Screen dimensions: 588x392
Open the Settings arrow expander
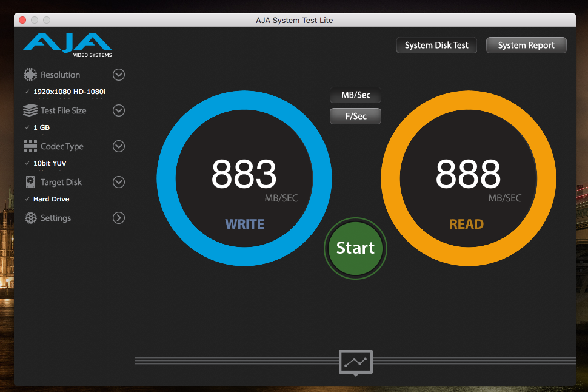(x=119, y=218)
